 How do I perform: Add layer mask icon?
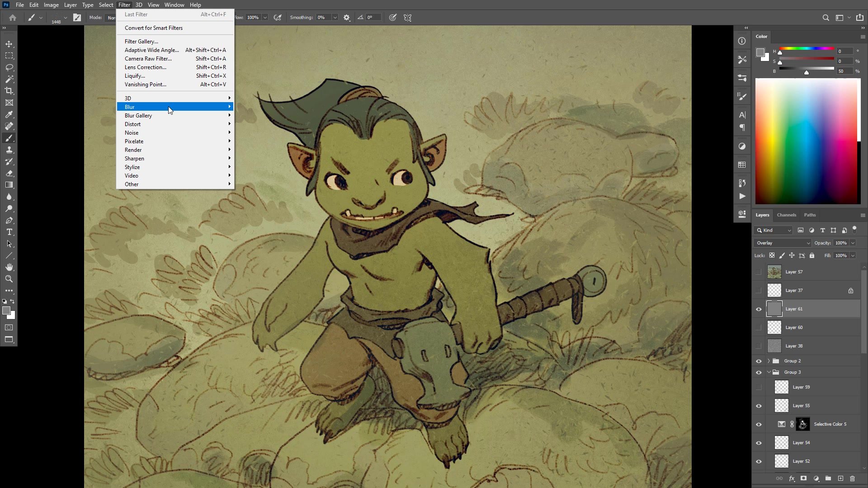pos(803,479)
